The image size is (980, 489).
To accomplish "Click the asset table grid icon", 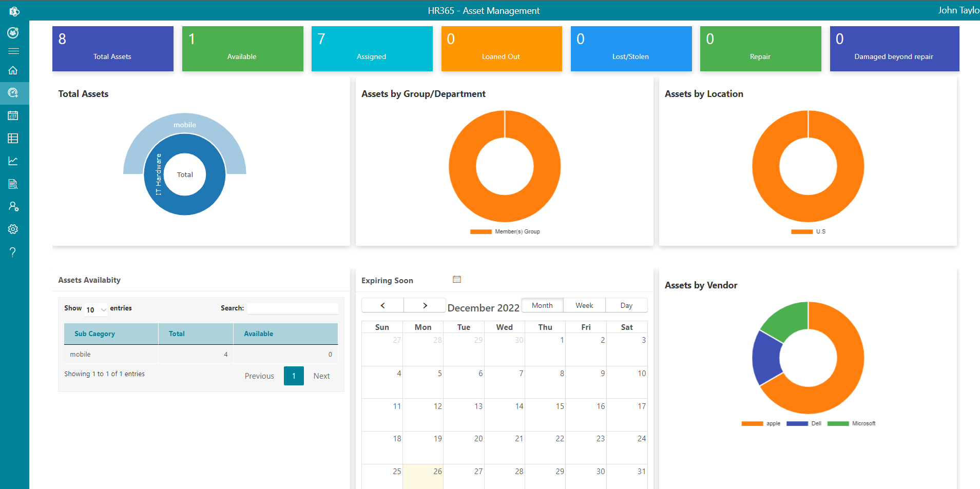I will 13,138.
